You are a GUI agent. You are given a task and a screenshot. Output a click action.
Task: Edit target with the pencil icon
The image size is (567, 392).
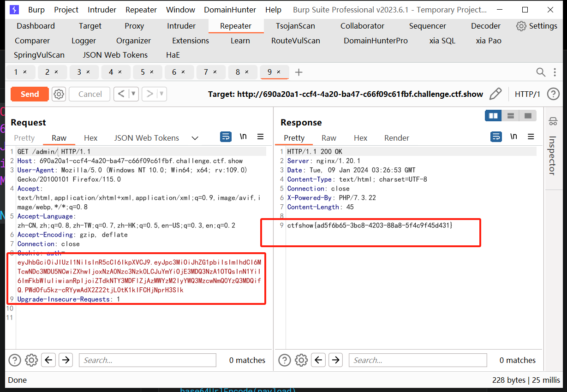(x=495, y=94)
